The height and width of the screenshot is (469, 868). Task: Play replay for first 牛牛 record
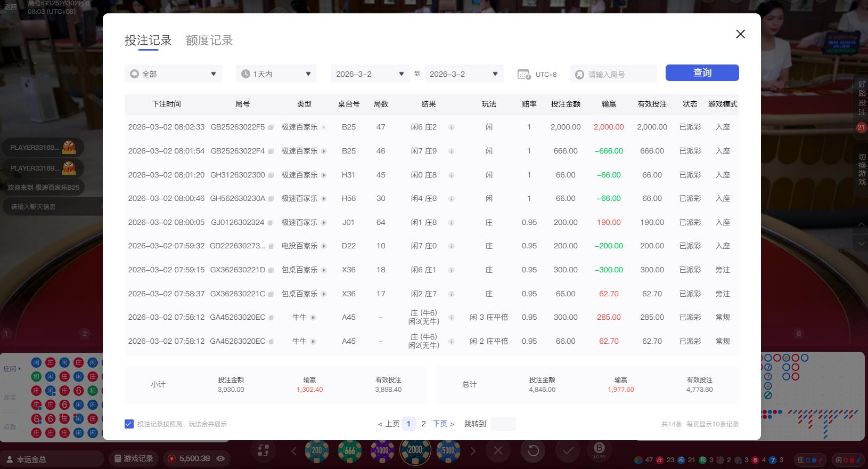[313, 318]
